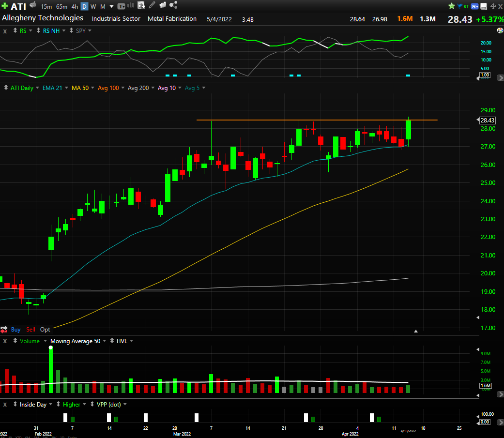The width and height of the screenshot is (504, 438).
Task: Click the Sell button
Action: click(31, 330)
